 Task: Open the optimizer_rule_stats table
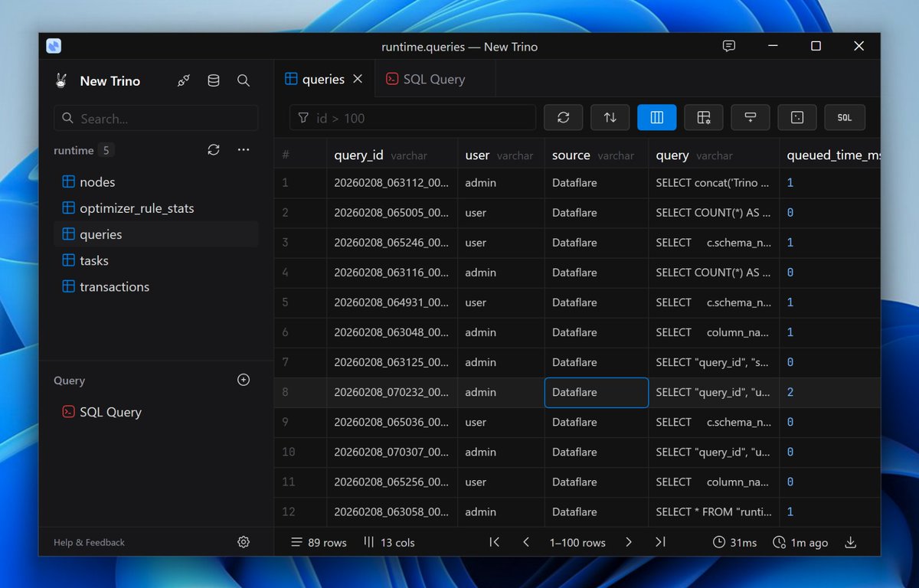pyautogui.click(x=136, y=208)
